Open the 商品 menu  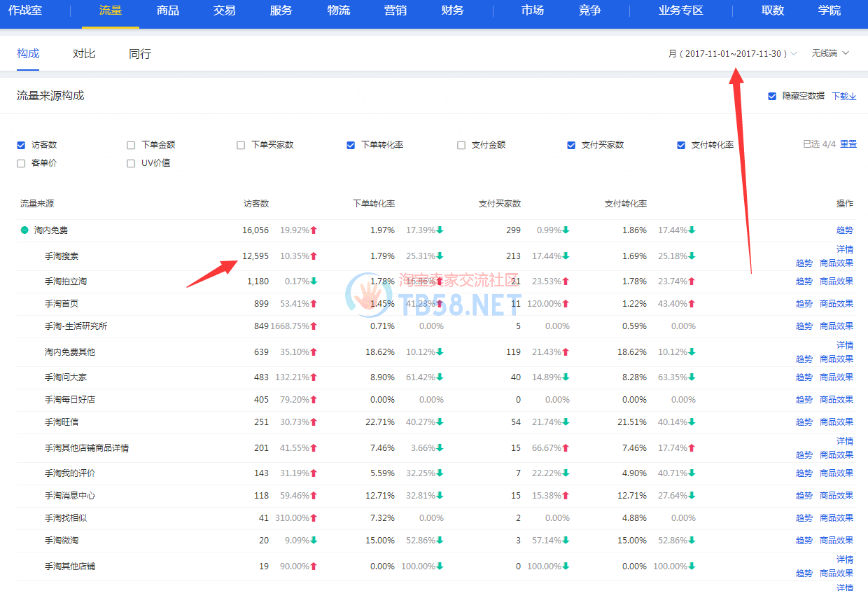click(168, 11)
